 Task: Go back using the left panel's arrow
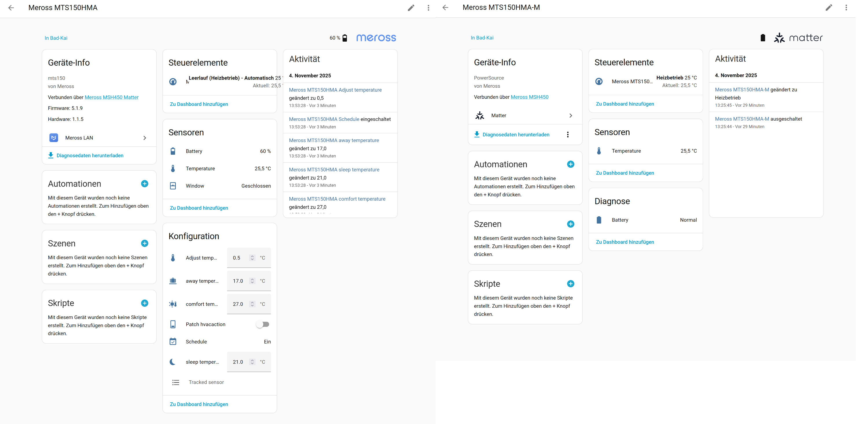(x=11, y=8)
